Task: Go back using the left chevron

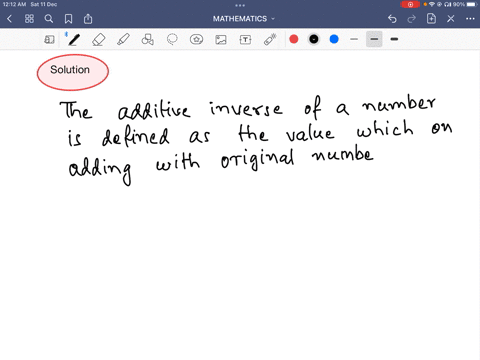Action: pyautogui.click(x=9, y=19)
